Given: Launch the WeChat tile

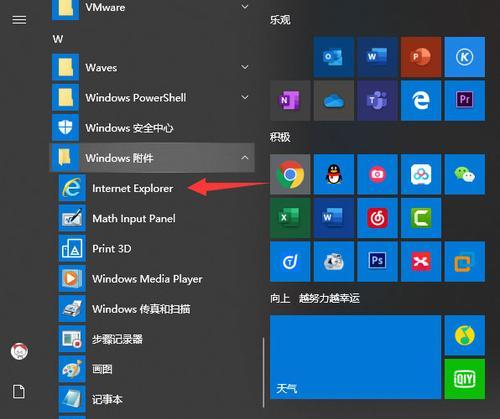Looking at the screenshot, I should (x=465, y=174).
